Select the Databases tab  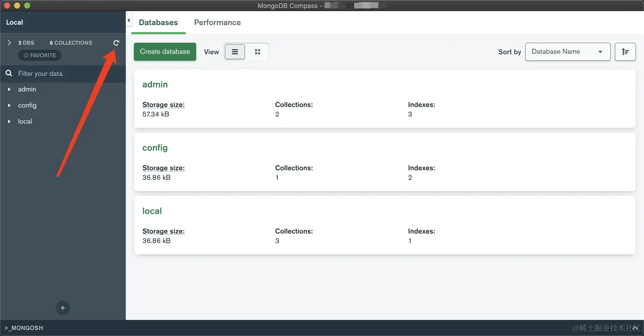click(x=158, y=23)
